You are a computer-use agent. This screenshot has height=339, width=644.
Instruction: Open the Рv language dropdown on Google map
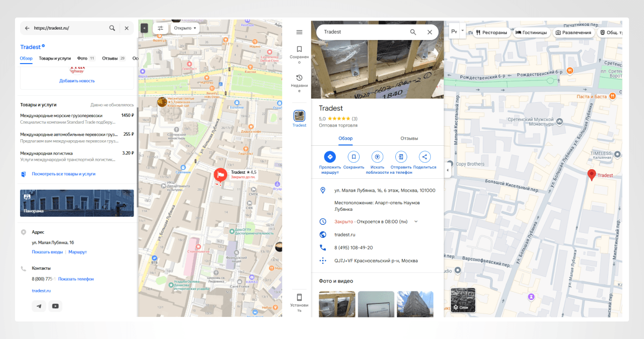coord(457,31)
